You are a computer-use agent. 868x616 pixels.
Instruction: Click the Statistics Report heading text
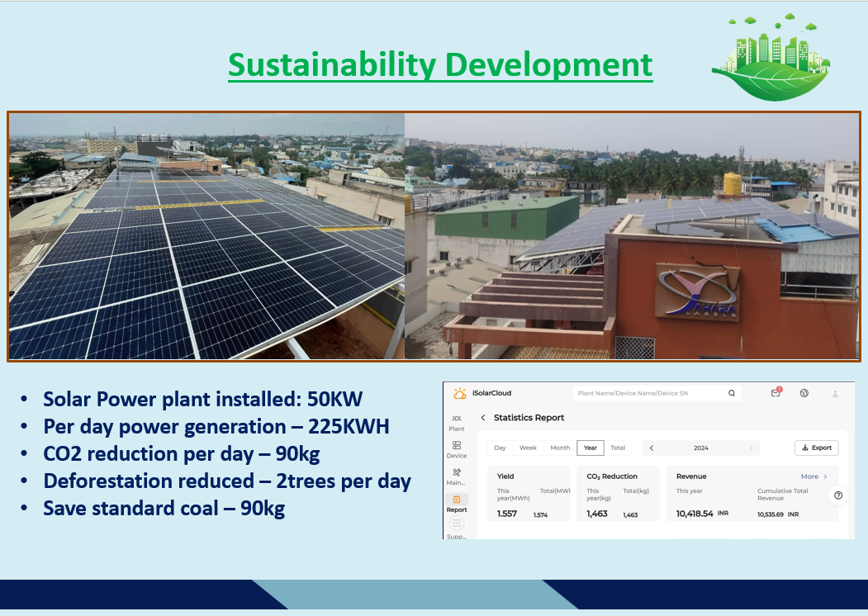click(529, 417)
